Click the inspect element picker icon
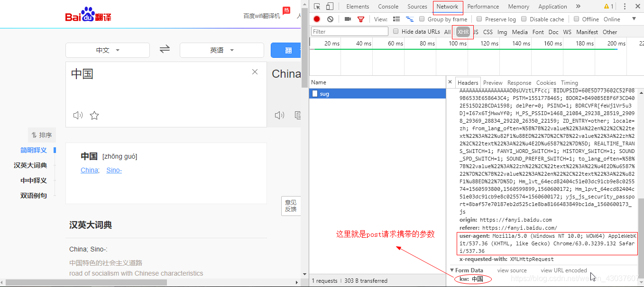The height and width of the screenshot is (287, 644). pyautogui.click(x=317, y=7)
